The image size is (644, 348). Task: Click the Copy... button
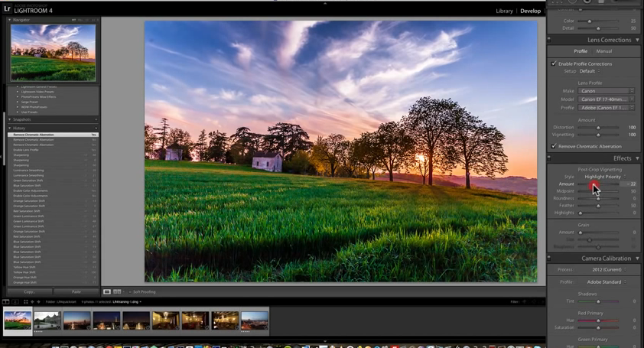[29, 291]
